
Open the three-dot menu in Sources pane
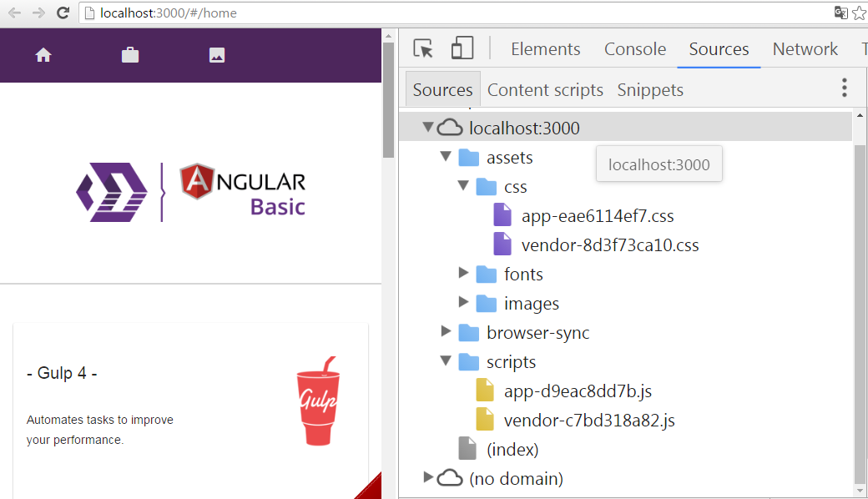tap(844, 88)
